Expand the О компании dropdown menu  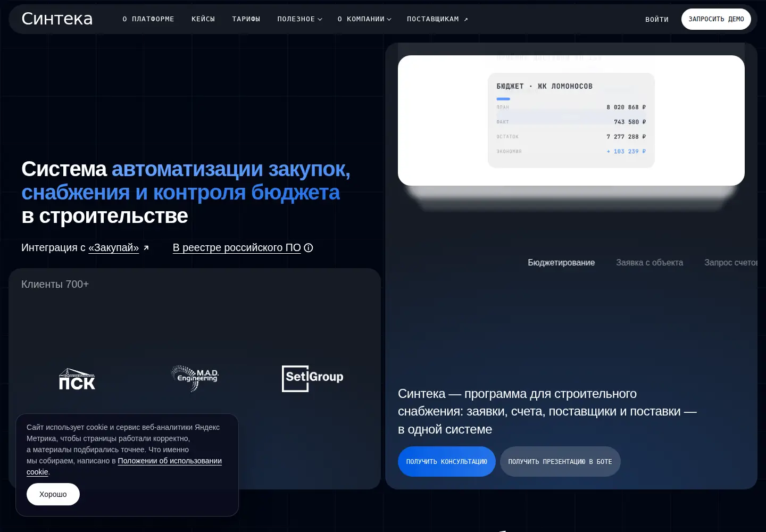click(364, 19)
